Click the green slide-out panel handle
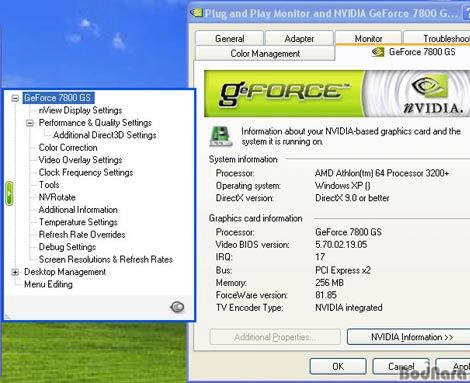This screenshot has width=470, height=383. pos(9,193)
